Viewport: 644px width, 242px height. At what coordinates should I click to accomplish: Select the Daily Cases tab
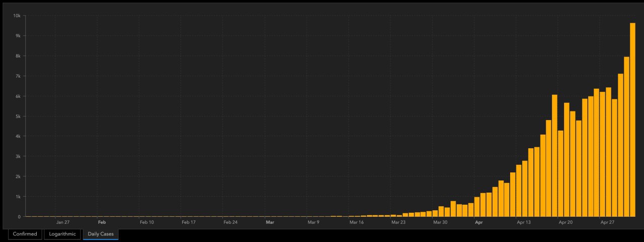[101, 234]
